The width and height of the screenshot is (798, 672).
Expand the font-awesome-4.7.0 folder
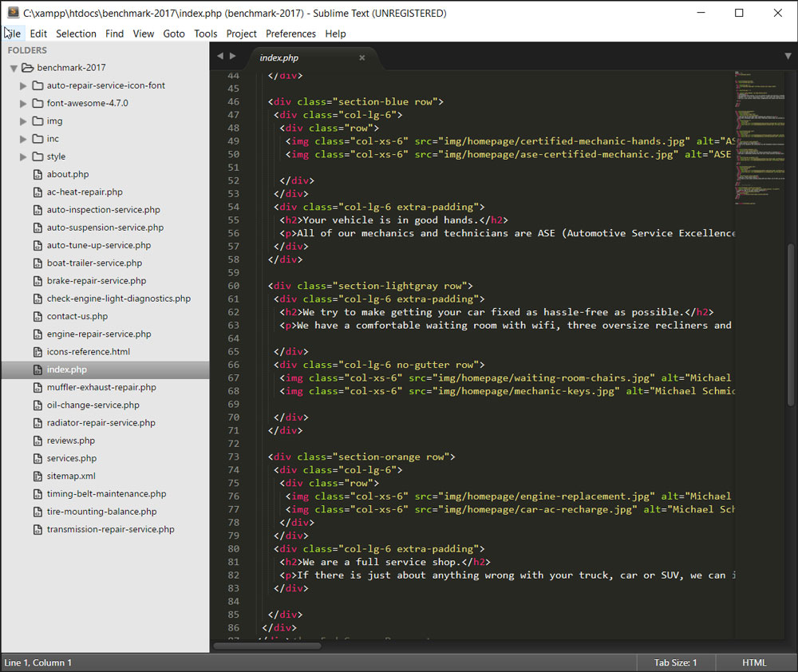pyautogui.click(x=23, y=103)
